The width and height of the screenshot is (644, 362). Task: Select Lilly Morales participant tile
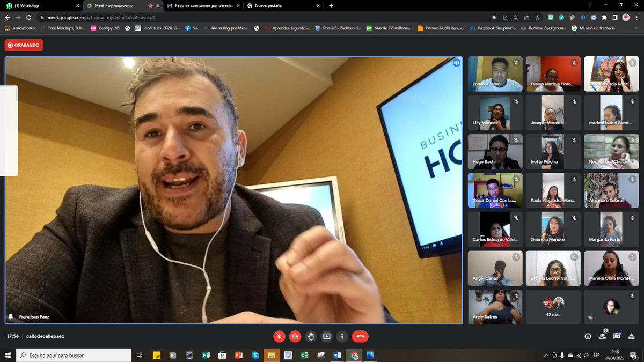tap(495, 113)
